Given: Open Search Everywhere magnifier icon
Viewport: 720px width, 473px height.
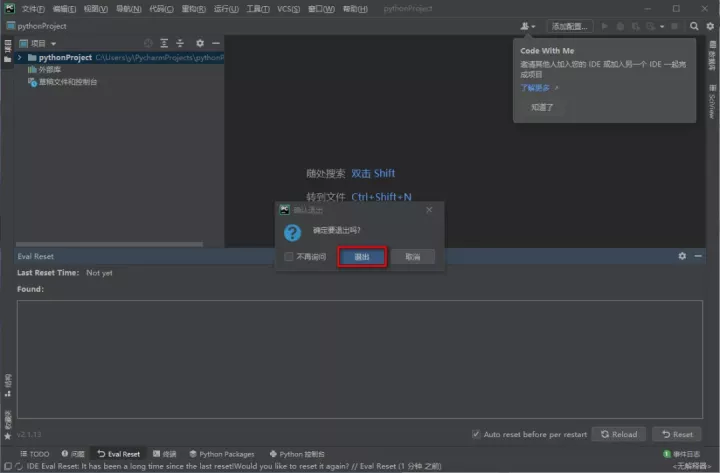Looking at the screenshot, I should pyautogui.click(x=695, y=26).
